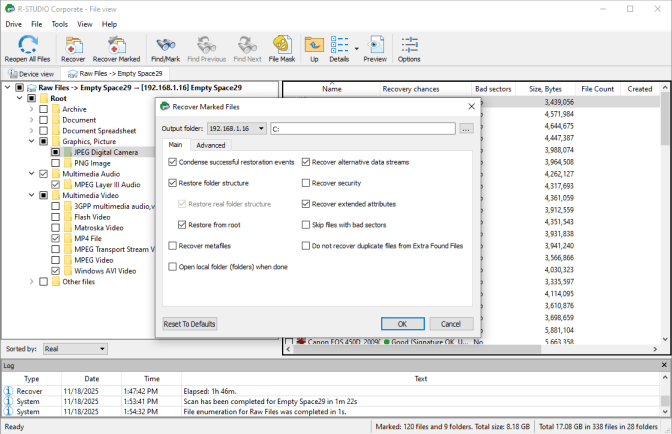Viewport: 672px width, 434px height.
Task: Enable the Recover metafiles checkbox
Action: pos(173,246)
